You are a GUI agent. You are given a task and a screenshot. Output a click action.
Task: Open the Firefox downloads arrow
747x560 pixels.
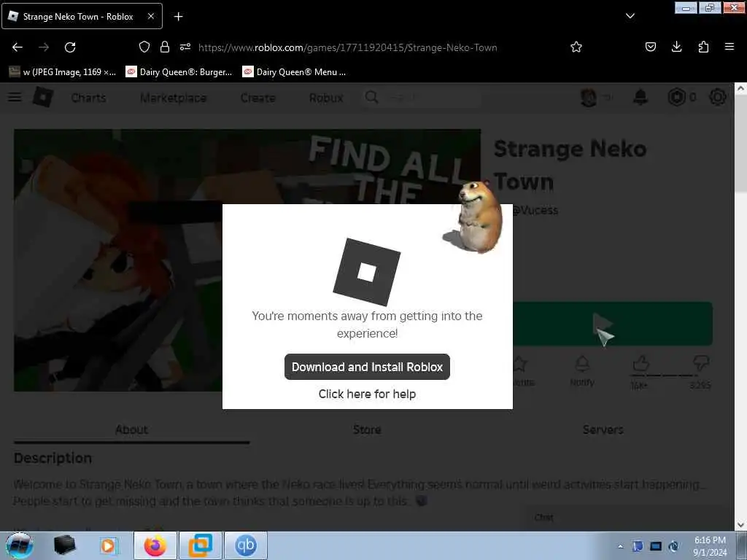(676, 47)
